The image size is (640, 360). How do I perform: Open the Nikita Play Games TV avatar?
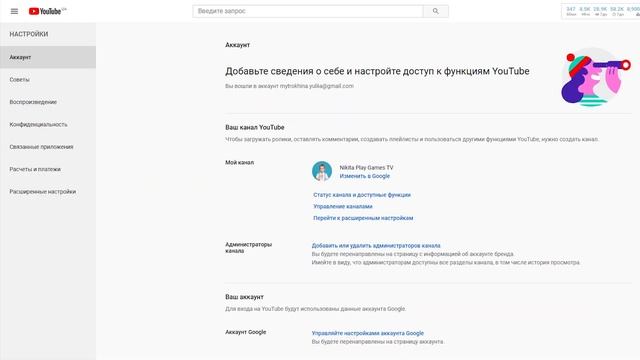coord(322,171)
